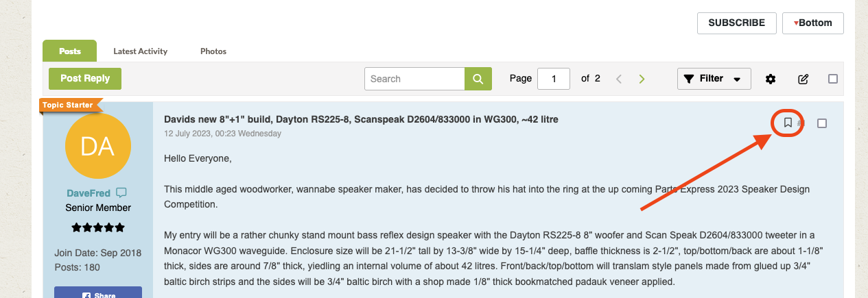
Task: Open the Filter dropdown
Action: (714, 79)
